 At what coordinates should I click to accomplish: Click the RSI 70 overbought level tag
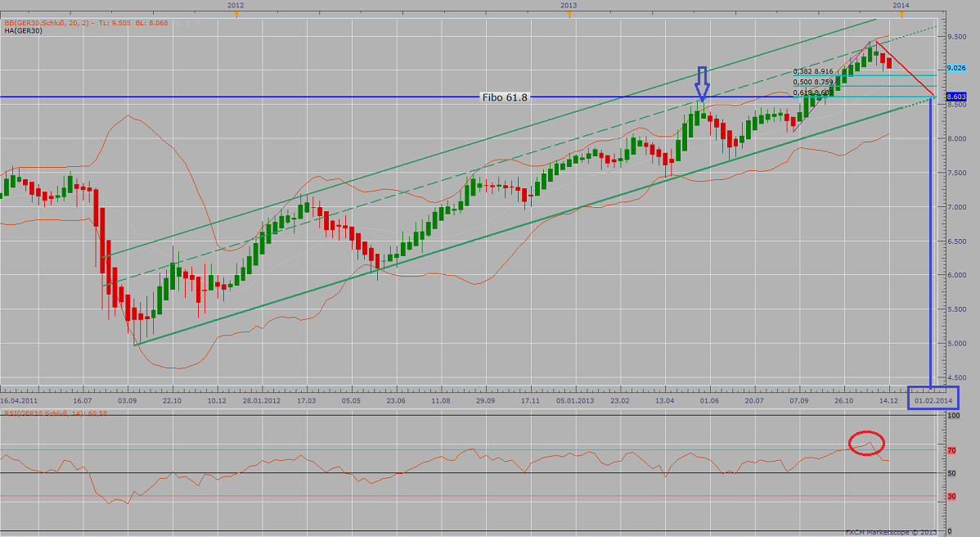(x=951, y=450)
